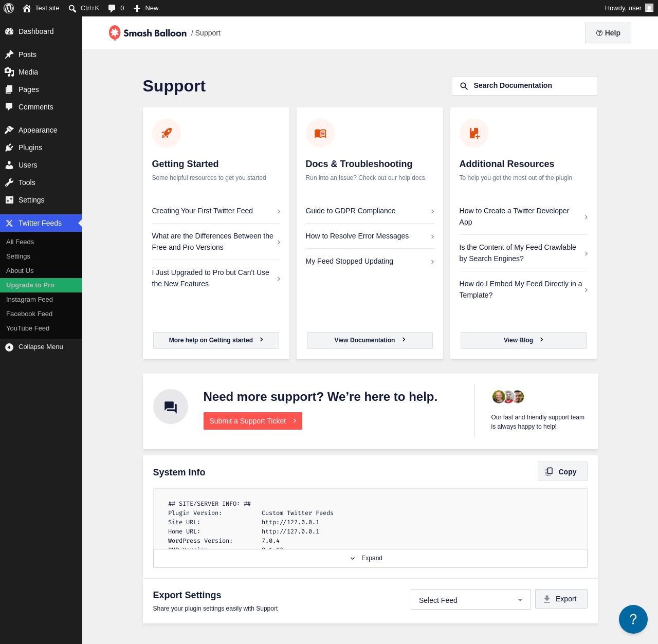Open About Us submenu item

[x=41, y=271]
